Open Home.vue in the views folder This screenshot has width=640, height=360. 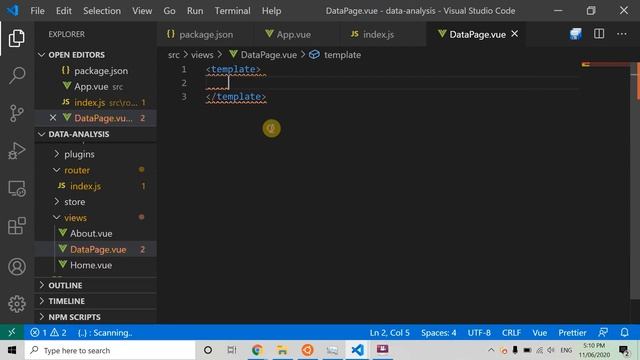96,265
